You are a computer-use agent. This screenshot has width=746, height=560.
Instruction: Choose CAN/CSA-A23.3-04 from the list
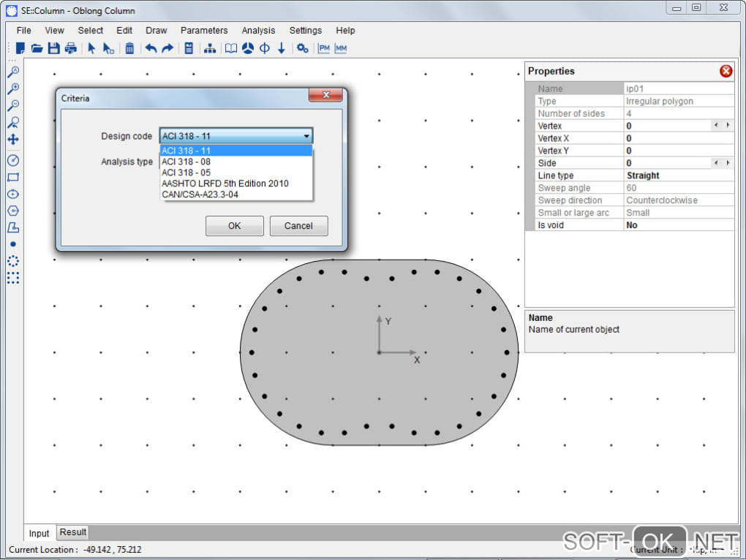200,194
